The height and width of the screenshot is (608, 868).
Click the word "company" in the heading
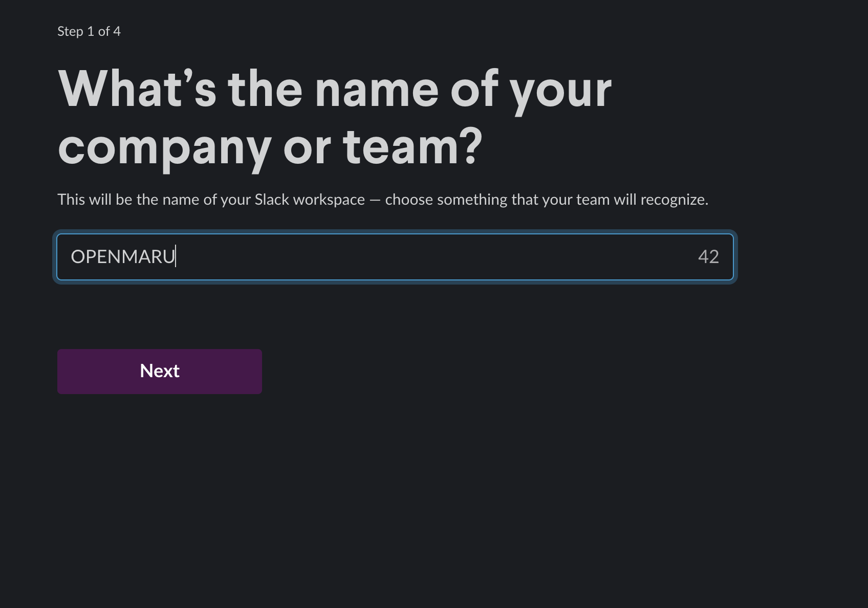[x=164, y=147]
